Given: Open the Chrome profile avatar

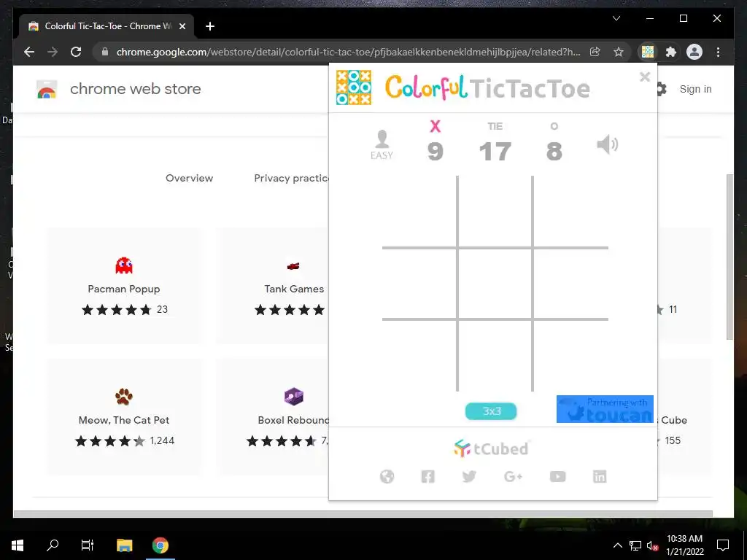Looking at the screenshot, I should click(x=694, y=52).
